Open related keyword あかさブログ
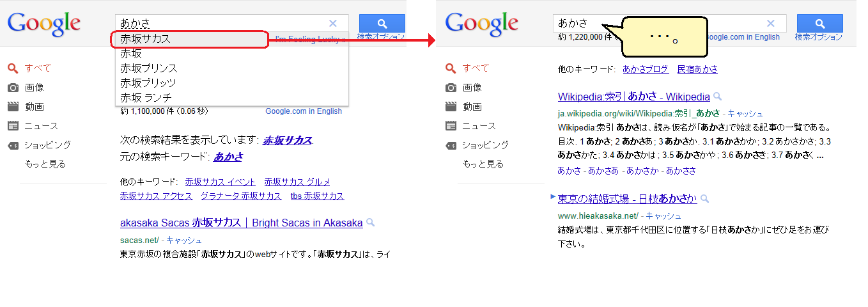 tap(646, 69)
